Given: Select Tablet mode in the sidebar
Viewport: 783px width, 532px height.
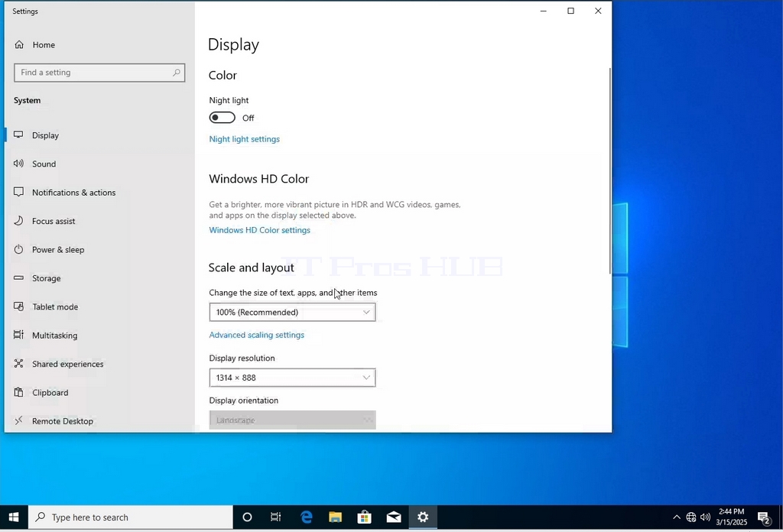Looking at the screenshot, I should pos(55,307).
